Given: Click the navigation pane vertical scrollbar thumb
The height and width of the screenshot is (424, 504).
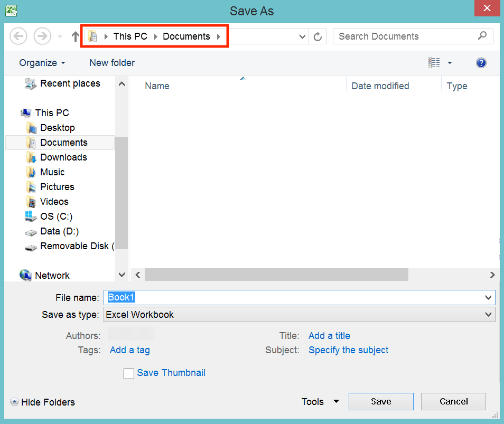Looking at the screenshot, I should [122, 193].
